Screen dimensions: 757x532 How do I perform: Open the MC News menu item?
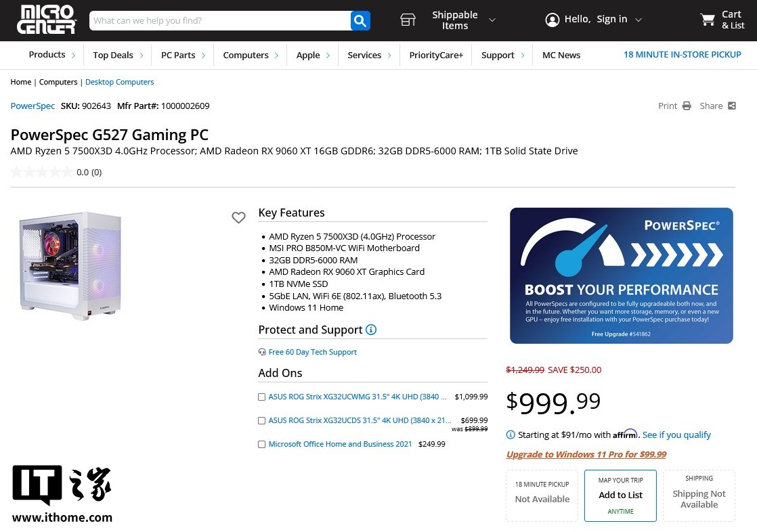click(x=561, y=55)
